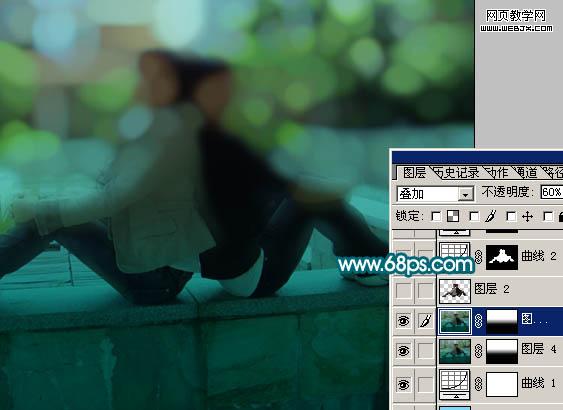This screenshot has width=563, height=410.
Task: Click the opacity field showing 60%
Action: 552,192
